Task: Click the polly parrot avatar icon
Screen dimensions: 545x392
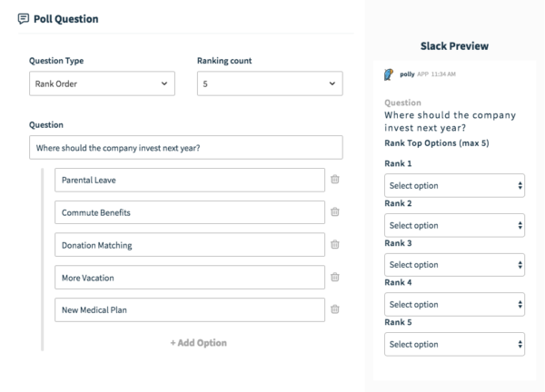Action: pos(390,74)
